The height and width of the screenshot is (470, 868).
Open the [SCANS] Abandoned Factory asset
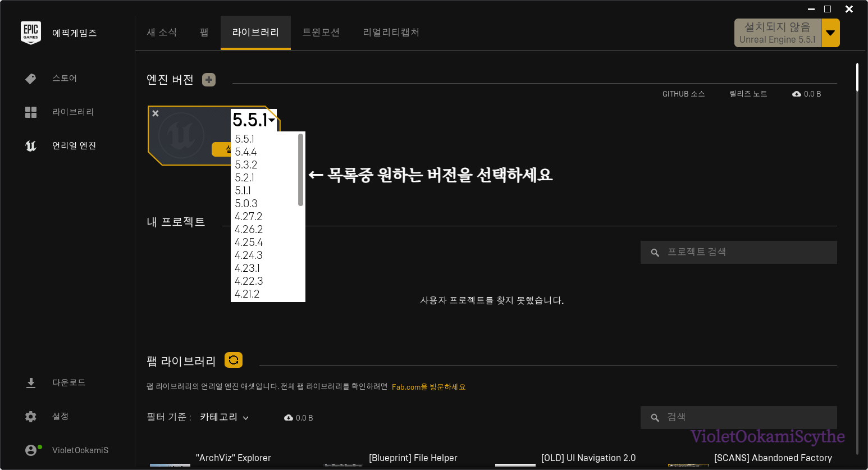[x=773, y=458]
